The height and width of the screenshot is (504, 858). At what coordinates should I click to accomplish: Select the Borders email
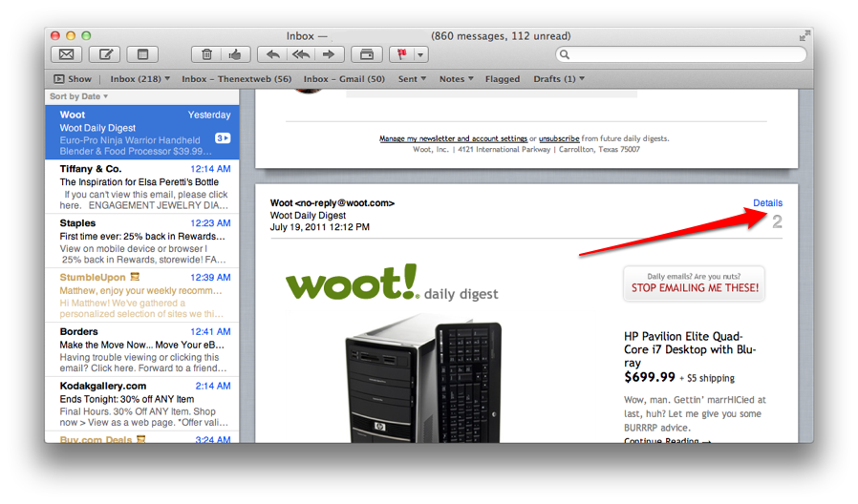tap(141, 348)
